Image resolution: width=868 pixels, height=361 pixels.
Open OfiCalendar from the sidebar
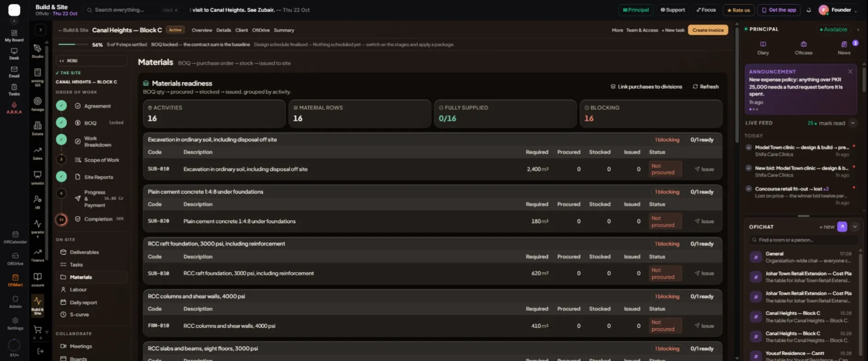[x=15, y=237]
